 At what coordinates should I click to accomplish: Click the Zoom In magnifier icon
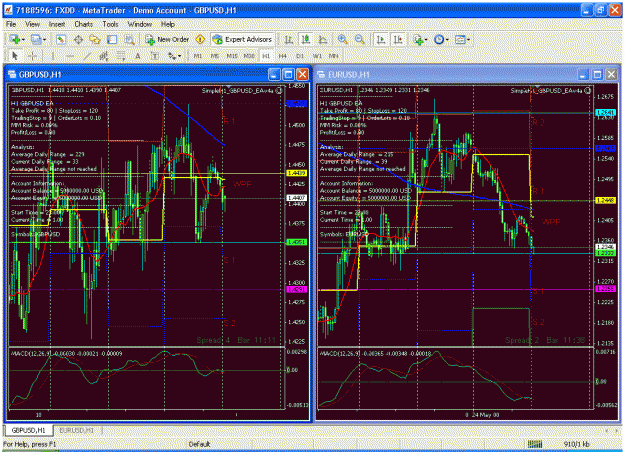(x=342, y=39)
